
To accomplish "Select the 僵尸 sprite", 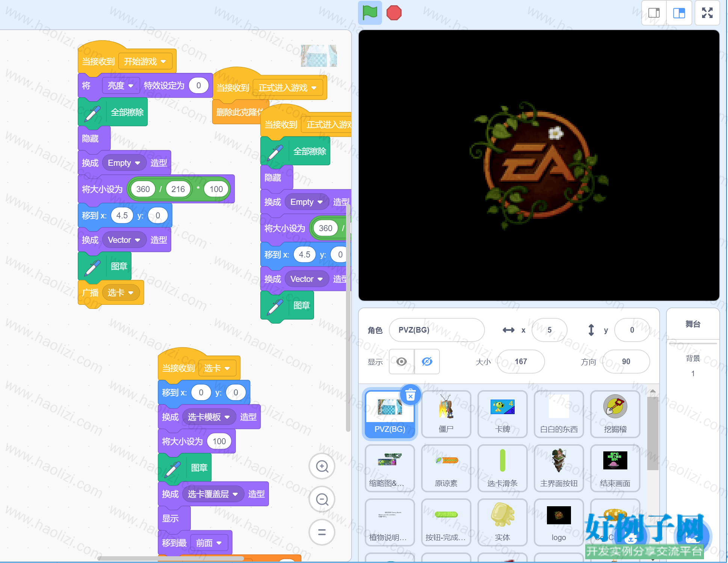I will pos(446,414).
